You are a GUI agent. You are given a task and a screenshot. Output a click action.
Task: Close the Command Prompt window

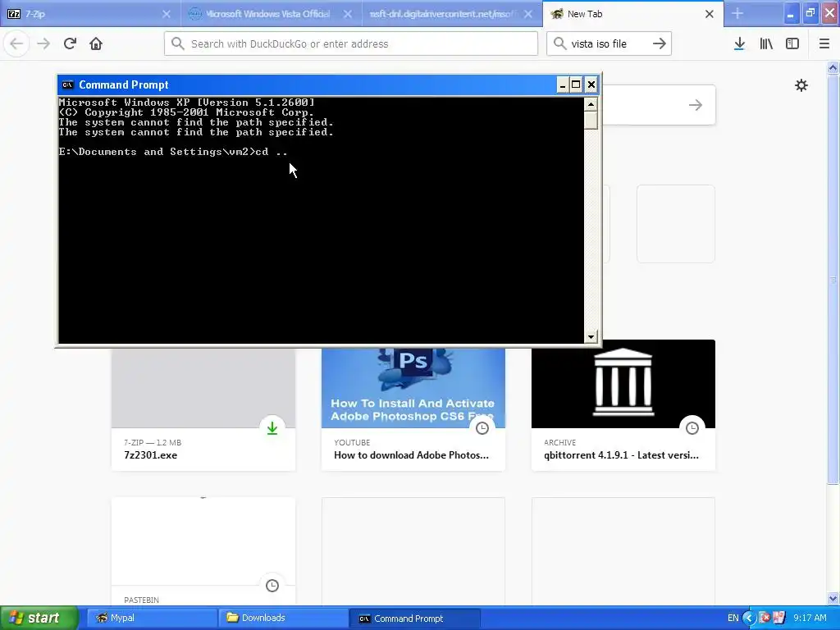[591, 84]
